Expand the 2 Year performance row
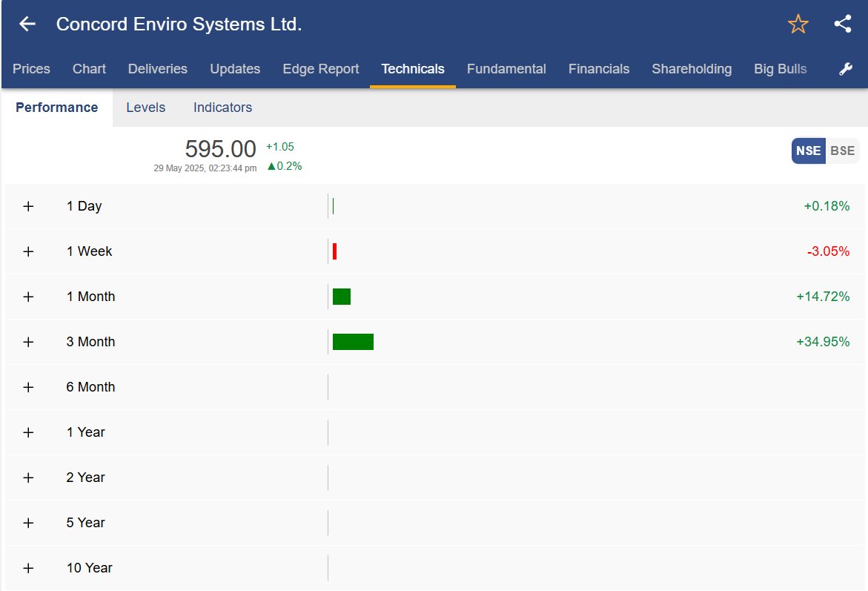 28,478
